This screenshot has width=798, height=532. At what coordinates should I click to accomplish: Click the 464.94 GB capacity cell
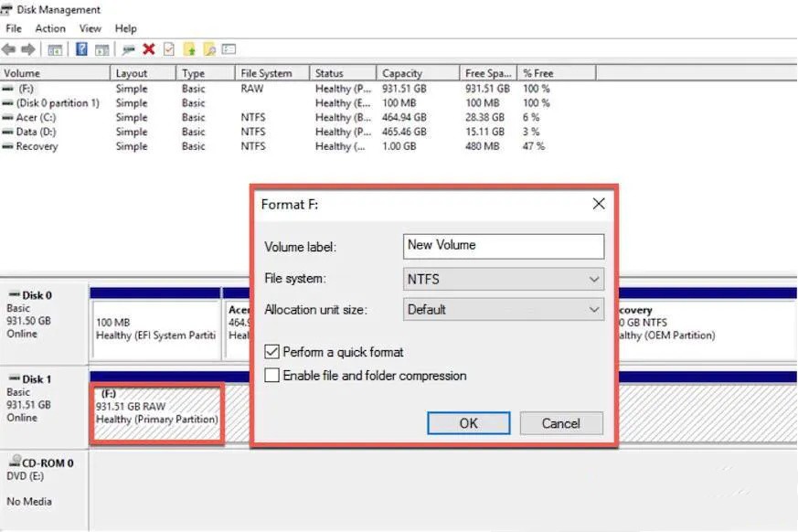tap(404, 118)
